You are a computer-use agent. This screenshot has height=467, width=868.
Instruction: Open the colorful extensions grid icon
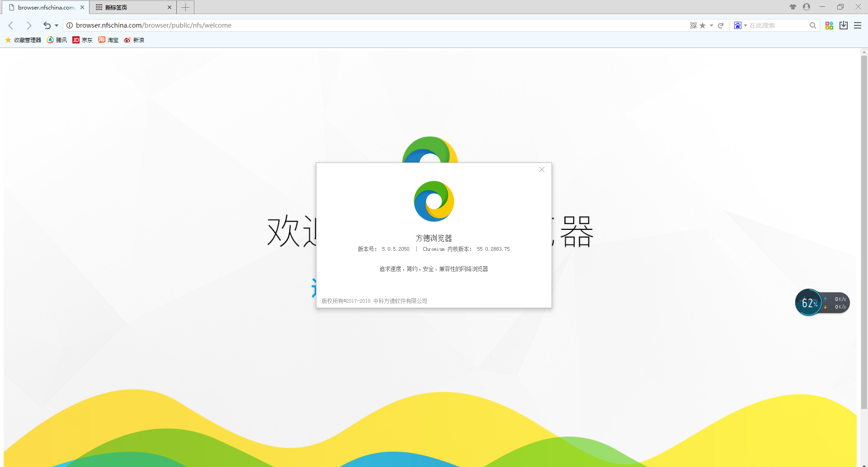coord(829,25)
